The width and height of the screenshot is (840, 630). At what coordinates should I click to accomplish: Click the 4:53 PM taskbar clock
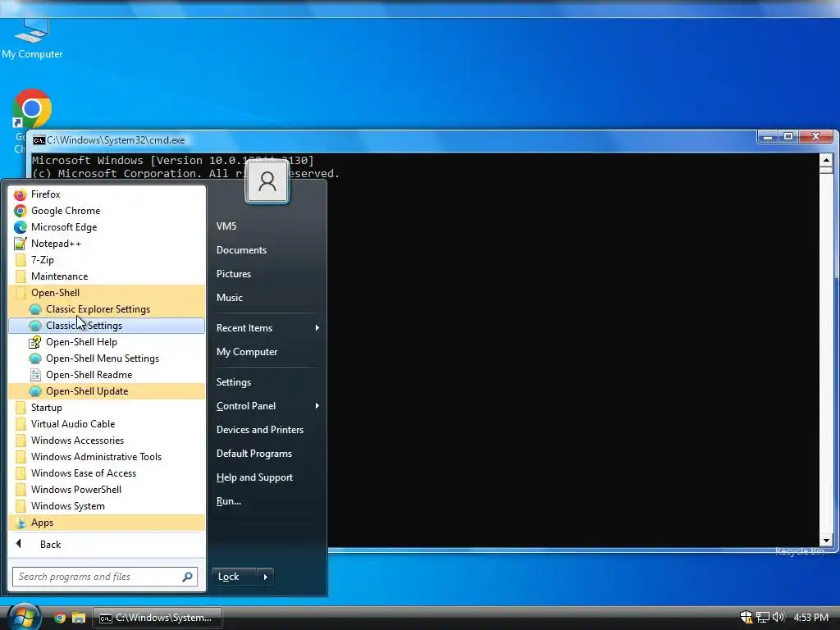pos(811,617)
